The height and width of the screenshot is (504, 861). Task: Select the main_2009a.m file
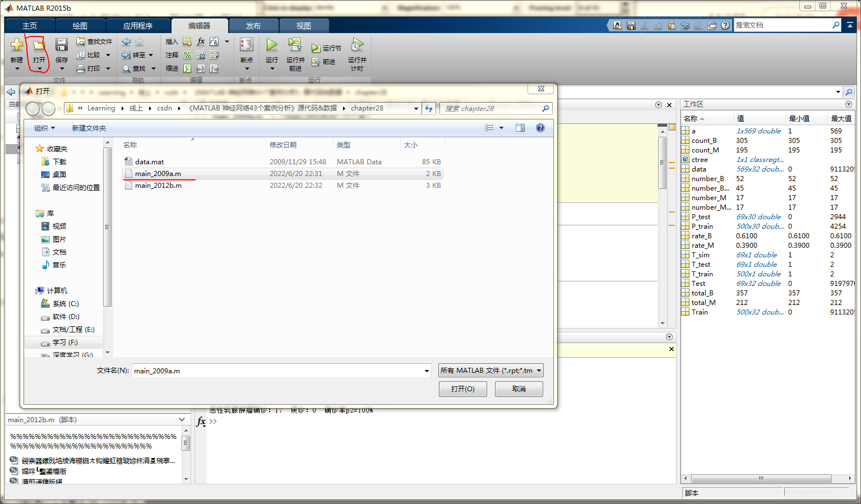282,174
